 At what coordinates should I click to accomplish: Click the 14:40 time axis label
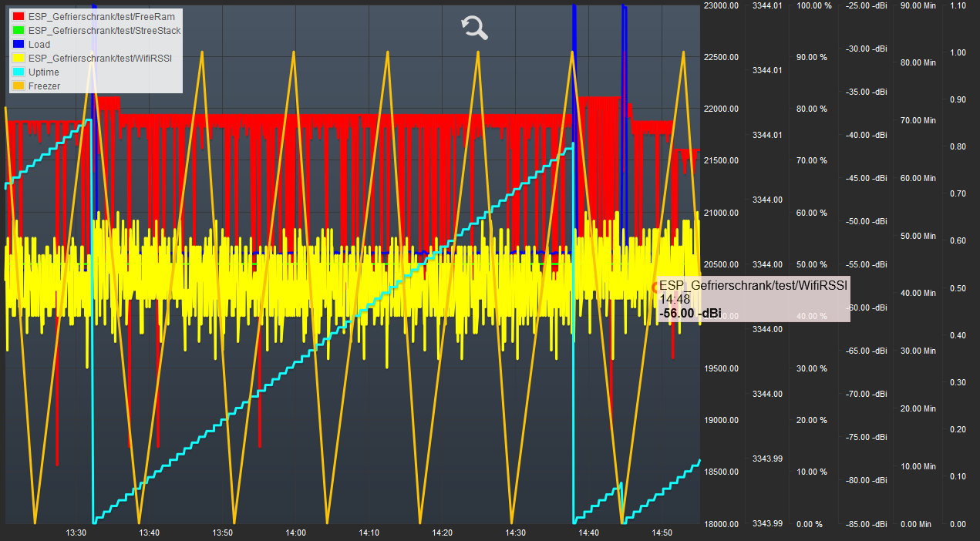pyautogui.click(x=588, y=533)
